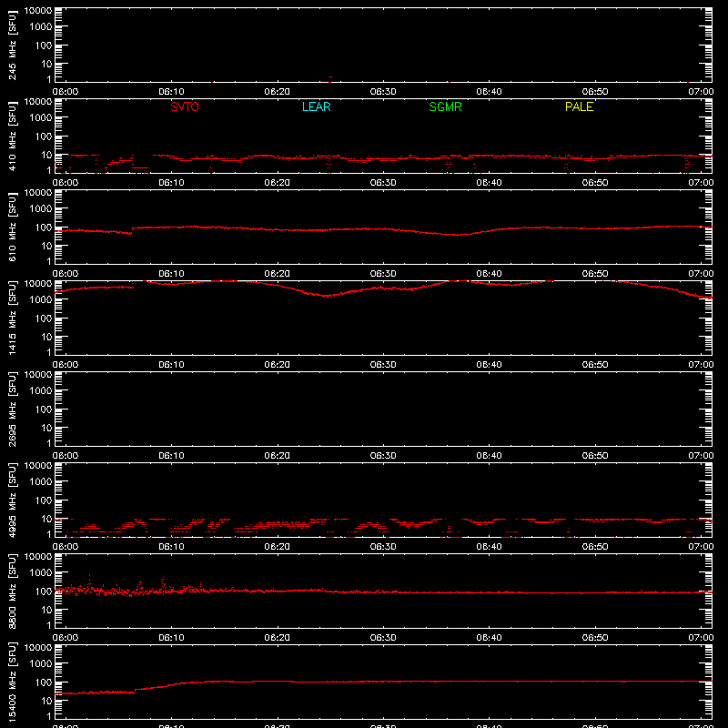Screen dimensions: 728x728
Task: Select the "2695 MHz [SFU]" axis title
Action: (x=13, y=409)
